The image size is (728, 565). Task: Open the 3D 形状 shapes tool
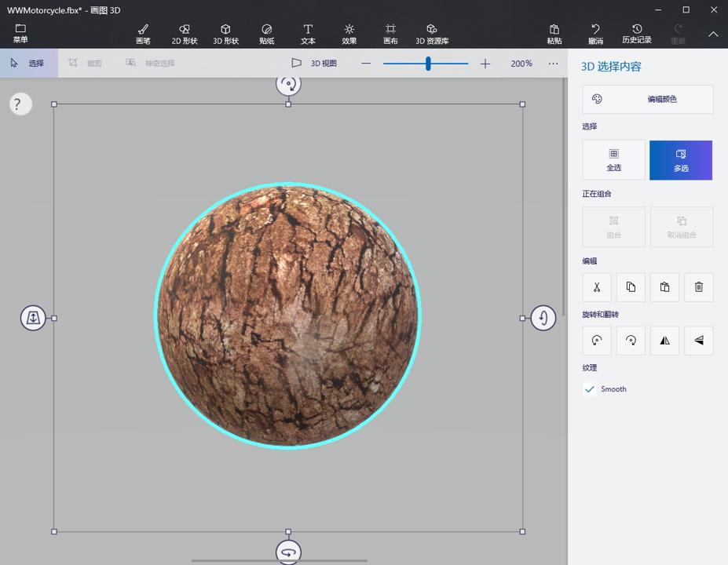pos(225,33)
